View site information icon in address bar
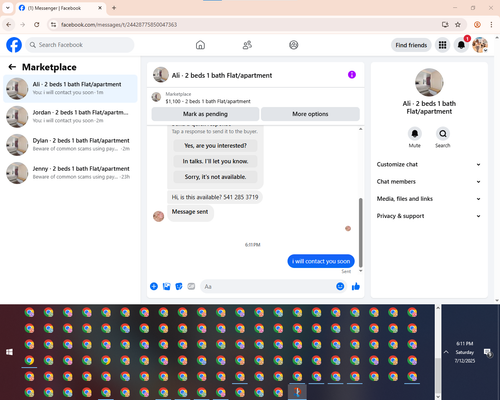Viewport: 500px width, 400px height. pos(53,25)
